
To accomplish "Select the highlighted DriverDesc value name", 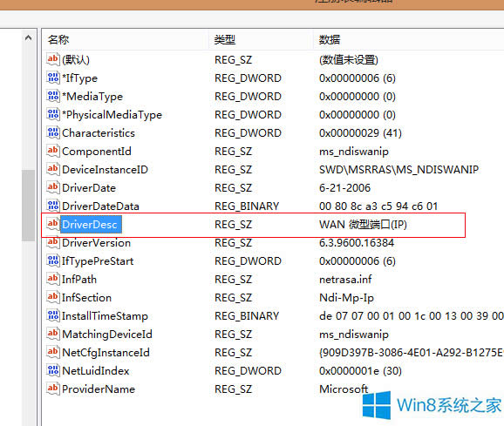I will click(x=91, y=224).
